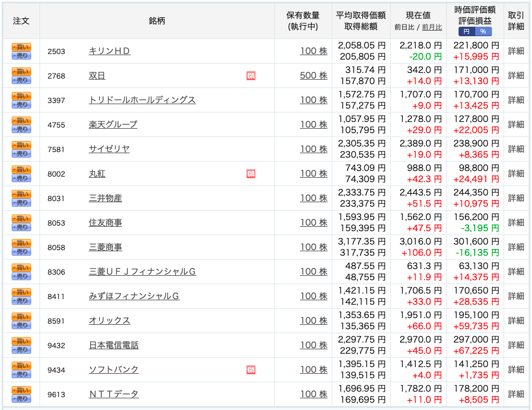
Task: Open the 丸紅 stock link
Action: tap(97, 174)
